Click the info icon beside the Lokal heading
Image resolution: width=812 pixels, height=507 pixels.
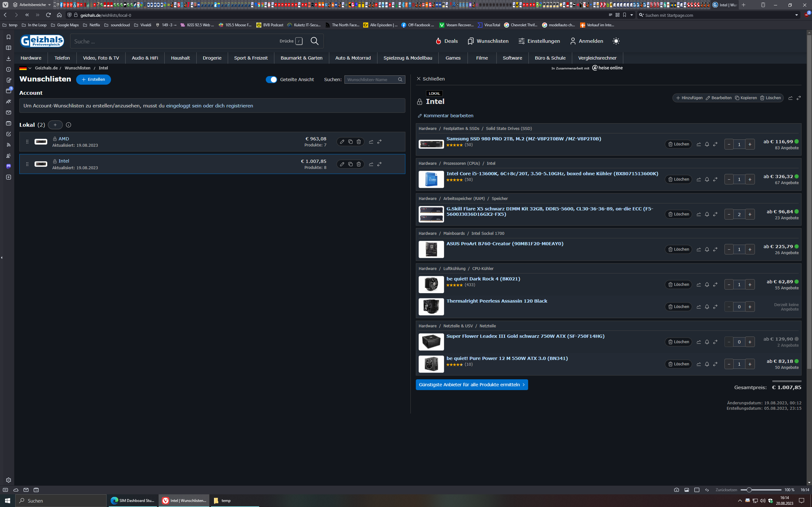(69, 125)
